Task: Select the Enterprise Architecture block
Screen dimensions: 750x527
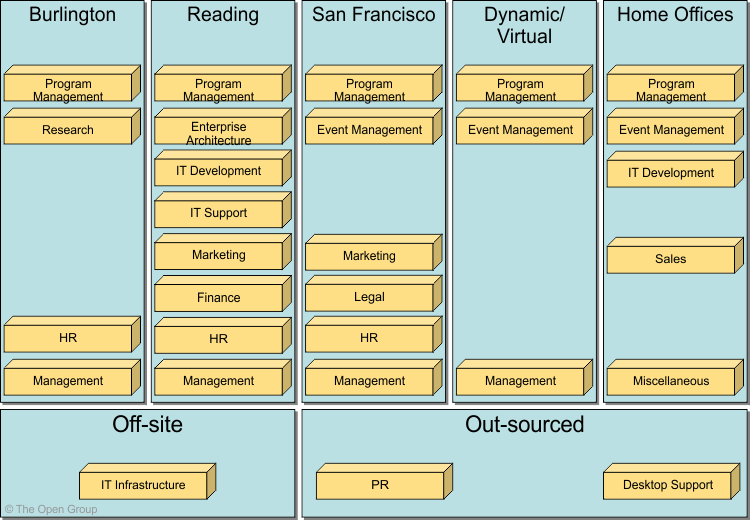Action: coord(223,126)
